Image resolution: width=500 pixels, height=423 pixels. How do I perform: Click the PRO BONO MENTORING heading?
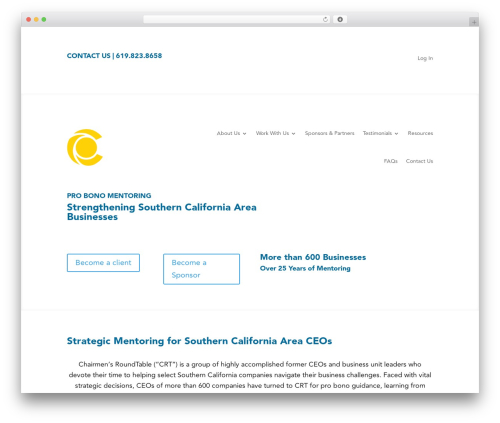point(109,196)
